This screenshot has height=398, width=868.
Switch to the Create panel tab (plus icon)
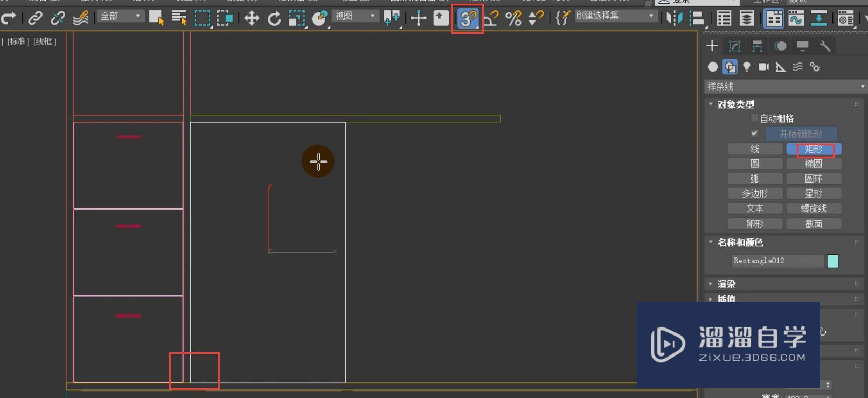coord(712,46)
